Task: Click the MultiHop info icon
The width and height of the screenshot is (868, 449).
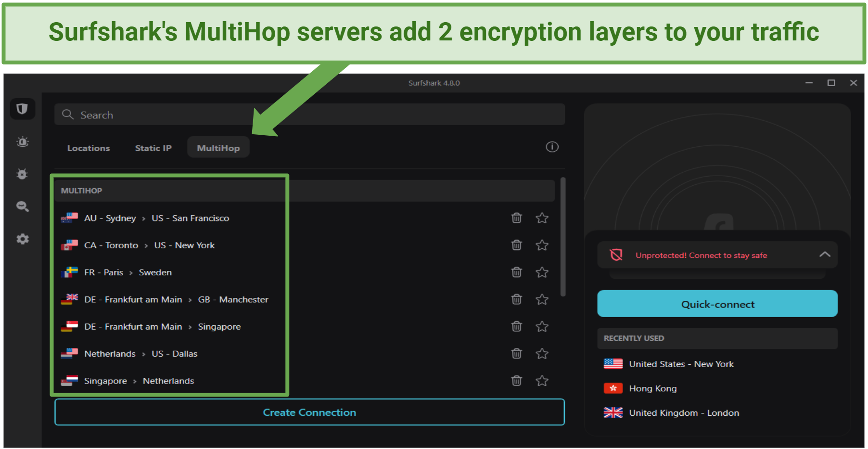Action: point(552,147)
